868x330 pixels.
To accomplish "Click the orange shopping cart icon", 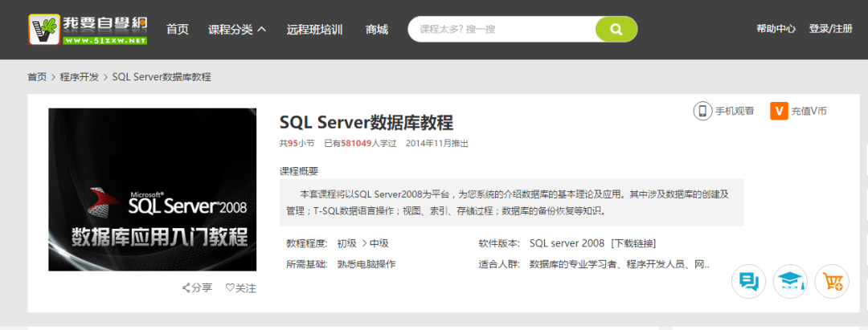I will click(832, 281).
